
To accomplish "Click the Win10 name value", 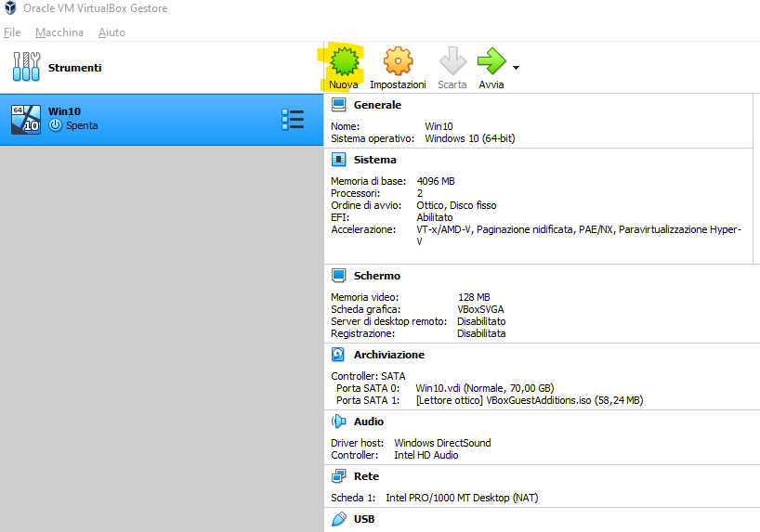I will [439, 126].
